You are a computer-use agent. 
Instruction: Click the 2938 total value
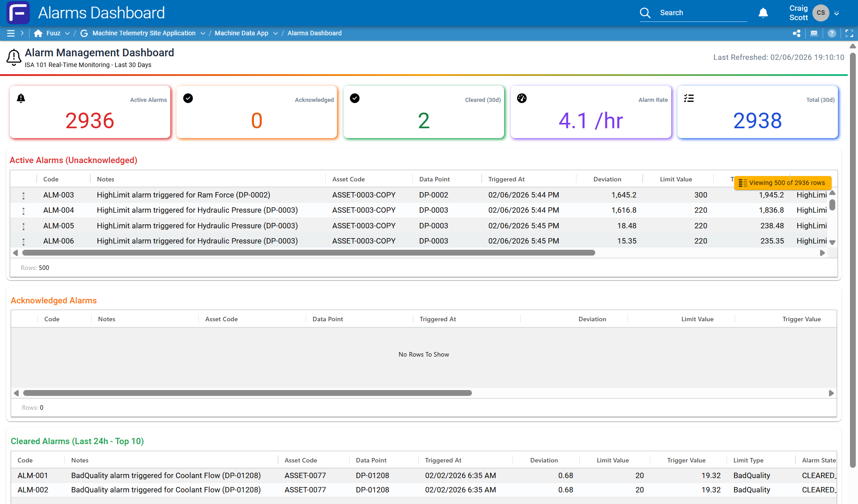757,121
